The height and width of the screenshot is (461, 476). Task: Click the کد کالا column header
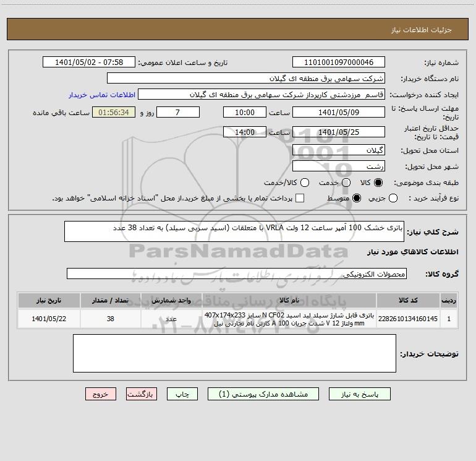[x=408, y=300]
